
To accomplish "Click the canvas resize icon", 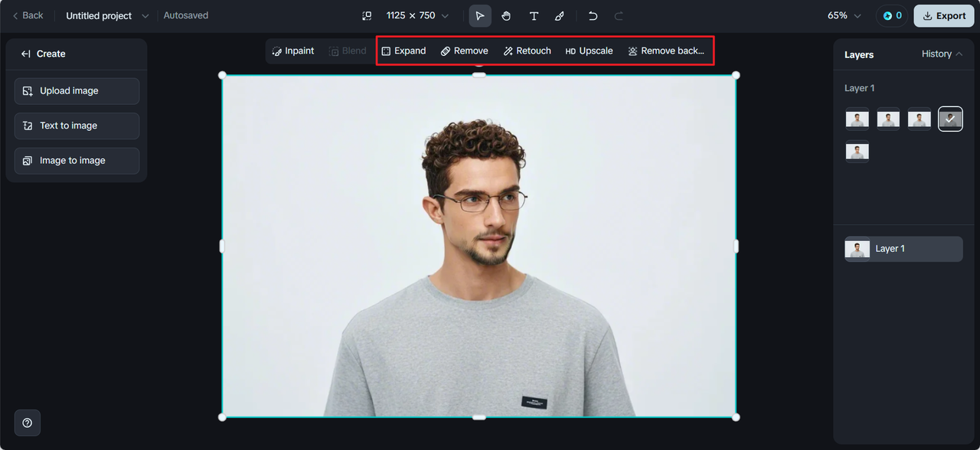I will coord(367,15).
